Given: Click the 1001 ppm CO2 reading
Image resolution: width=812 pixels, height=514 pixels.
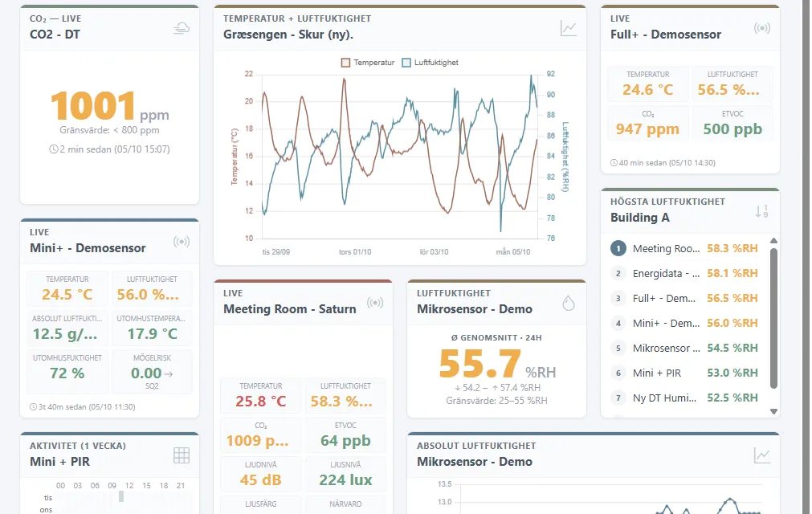Looking at the screenshot, I should click(x=109, y=106).
